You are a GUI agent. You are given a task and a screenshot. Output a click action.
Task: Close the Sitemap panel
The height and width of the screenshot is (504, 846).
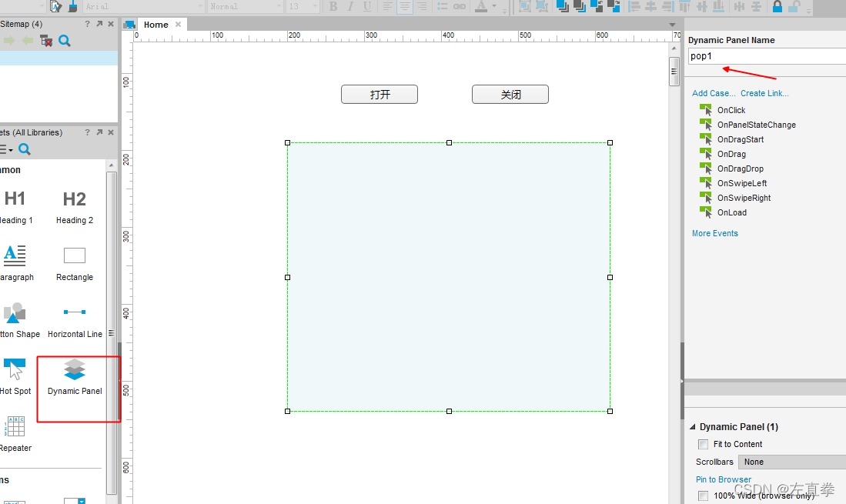(111, 24)
